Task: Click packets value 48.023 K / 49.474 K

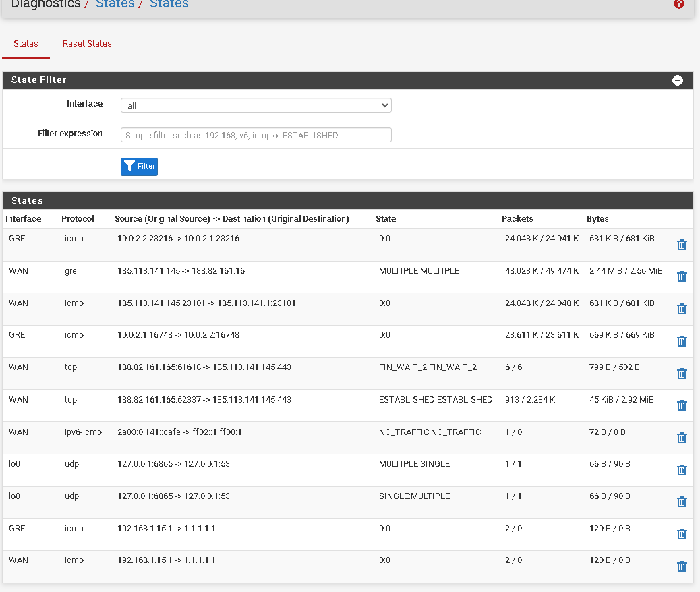Action: coord(542,271)
